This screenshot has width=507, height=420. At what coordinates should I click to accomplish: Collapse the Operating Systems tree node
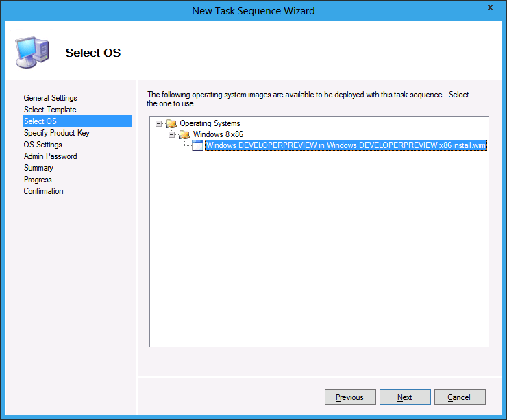pyautogui.click(x=159, y=123)
